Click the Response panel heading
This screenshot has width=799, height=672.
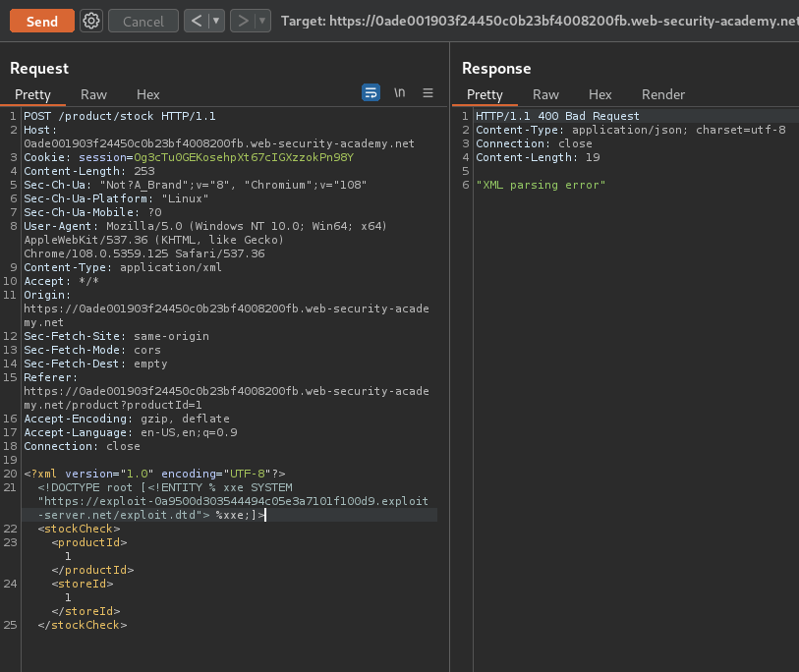tap(496, 68)
